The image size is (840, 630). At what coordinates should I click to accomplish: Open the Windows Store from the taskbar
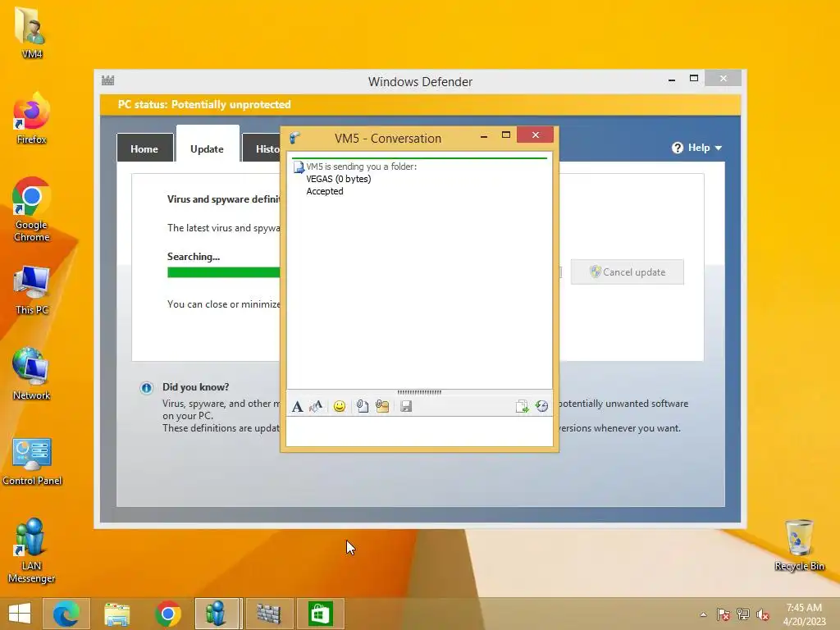click(321, 614)
